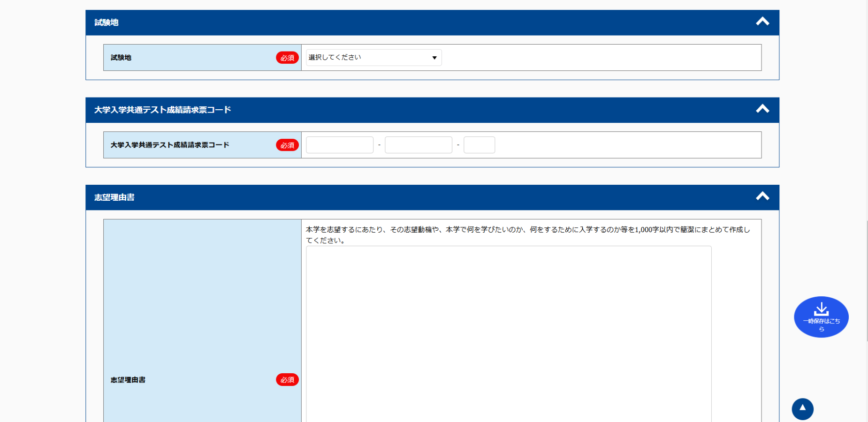Click the 必須 badge beside 試験地
Image resolution: width=868 pixels, height=422 pixels.
[287, 58]
